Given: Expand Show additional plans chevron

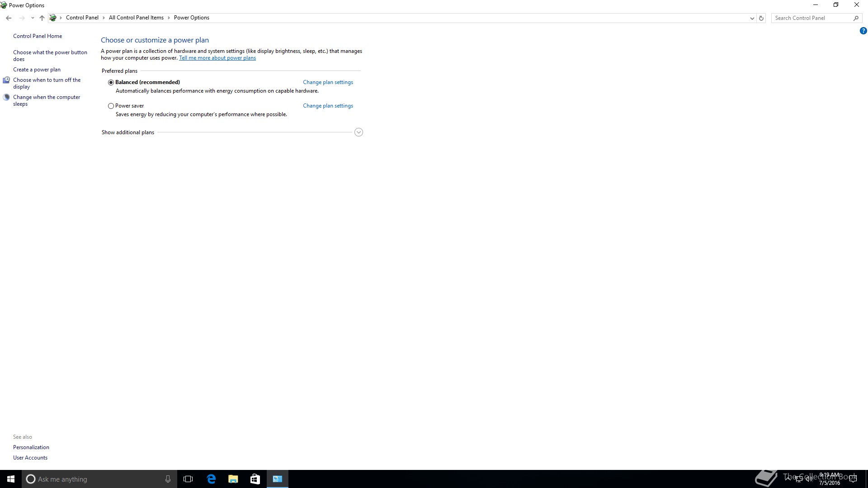Looking at the screenshot, I should coord(359,132).
